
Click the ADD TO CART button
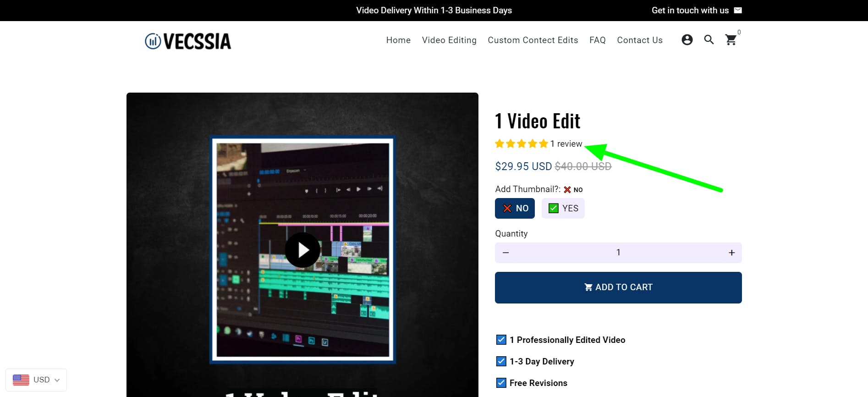point(618,287)
